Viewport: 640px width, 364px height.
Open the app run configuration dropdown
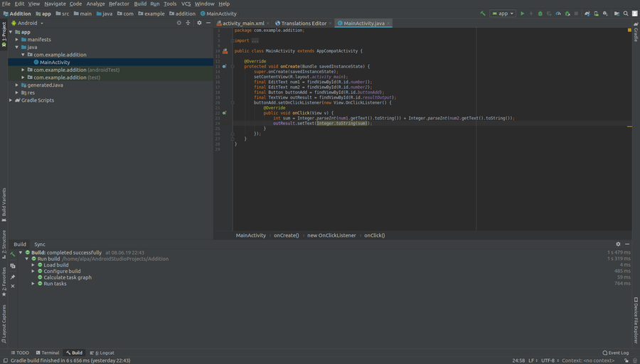pos(503,14)
